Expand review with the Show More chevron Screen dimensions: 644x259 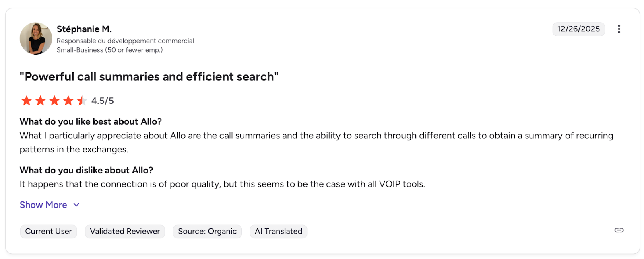[76, 205]
